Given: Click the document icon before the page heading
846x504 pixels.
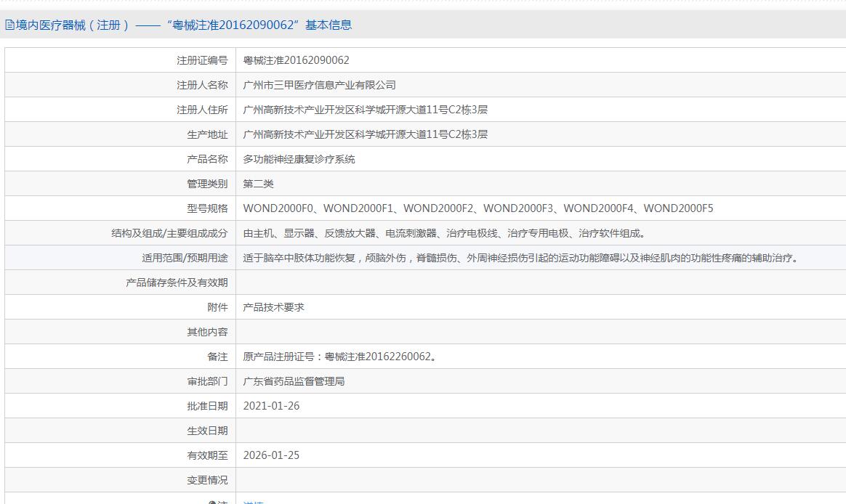Looking at the screenshot, I should [x=9, y=25].
